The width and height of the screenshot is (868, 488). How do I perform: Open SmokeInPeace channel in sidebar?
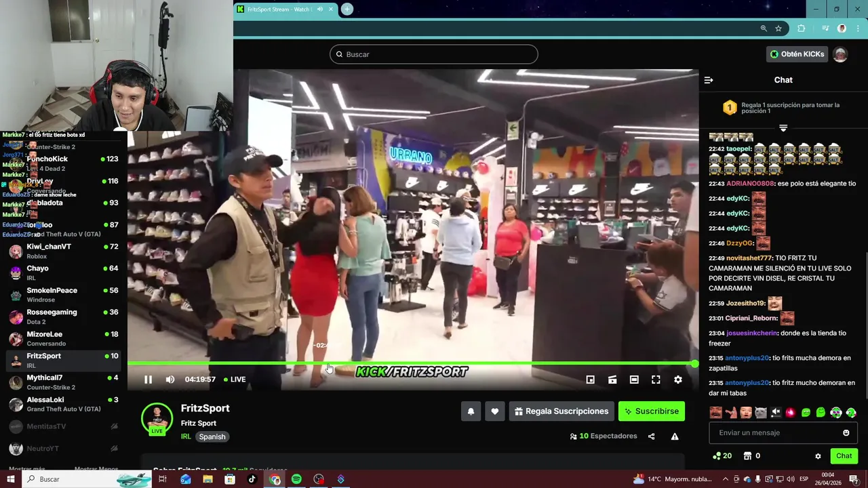coord(64,295)
